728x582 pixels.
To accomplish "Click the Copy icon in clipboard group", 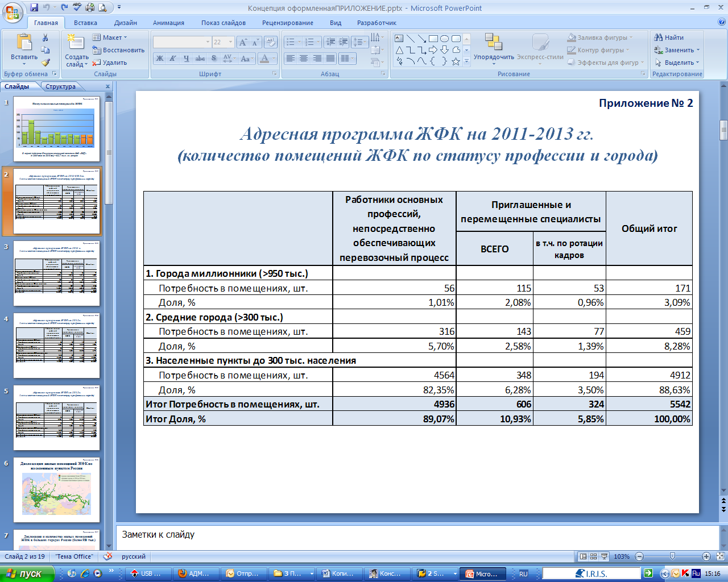I will [45, 50].
